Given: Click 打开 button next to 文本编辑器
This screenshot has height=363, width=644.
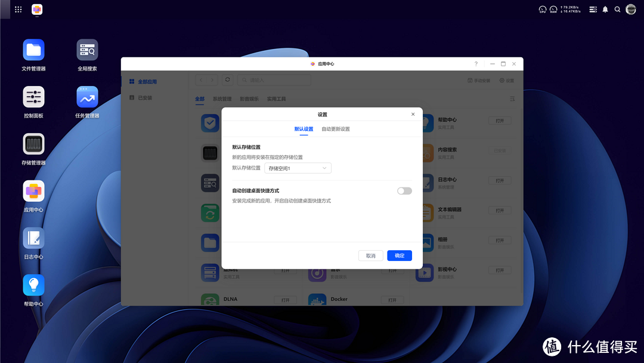Looking at the screenshot, I should coord(500,211).
